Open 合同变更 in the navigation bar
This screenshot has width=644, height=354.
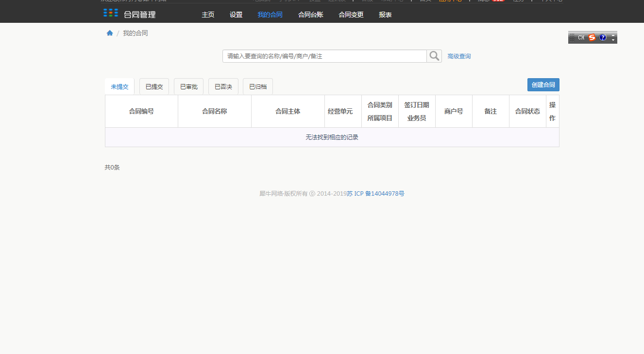[x=351, y=15]
